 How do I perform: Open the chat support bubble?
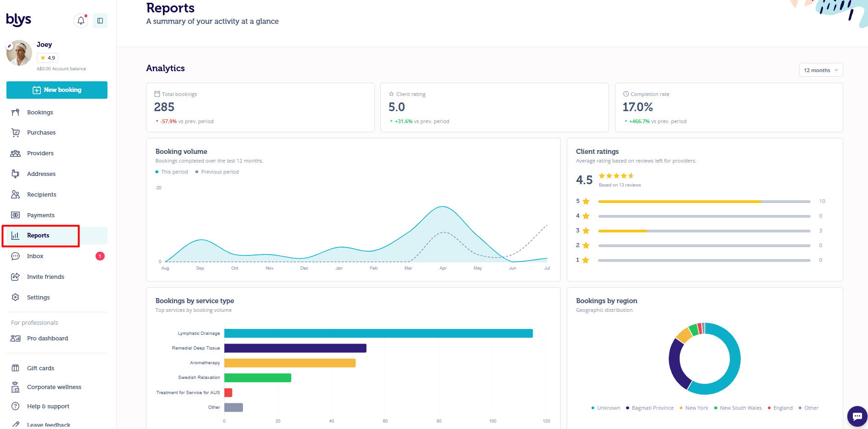(x=857, y=416)
